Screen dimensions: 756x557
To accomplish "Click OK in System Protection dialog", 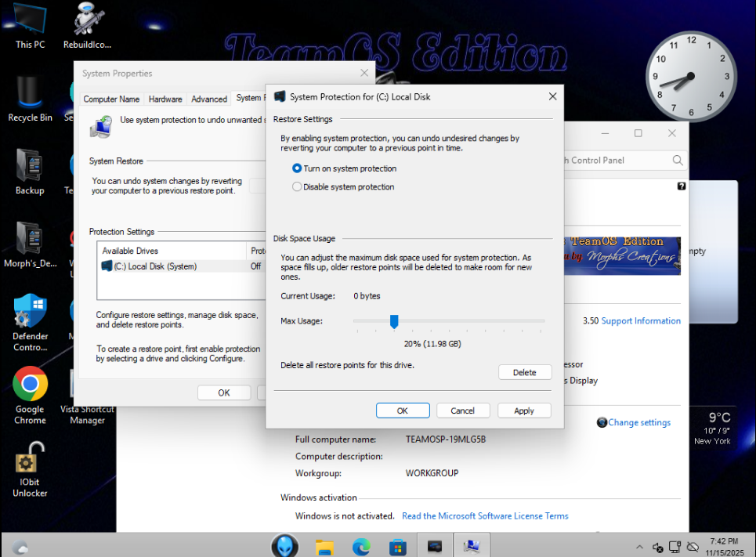I will tap(403, 411).
